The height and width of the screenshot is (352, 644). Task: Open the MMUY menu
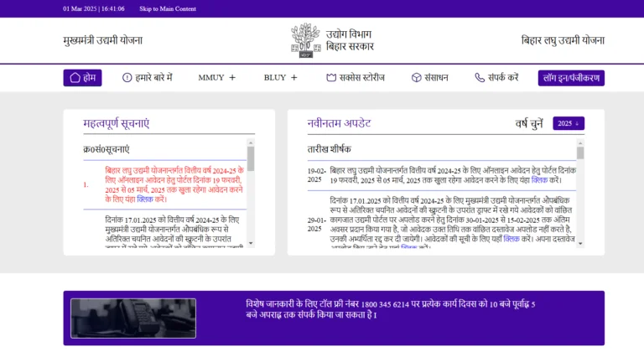(x=217, y=78)
